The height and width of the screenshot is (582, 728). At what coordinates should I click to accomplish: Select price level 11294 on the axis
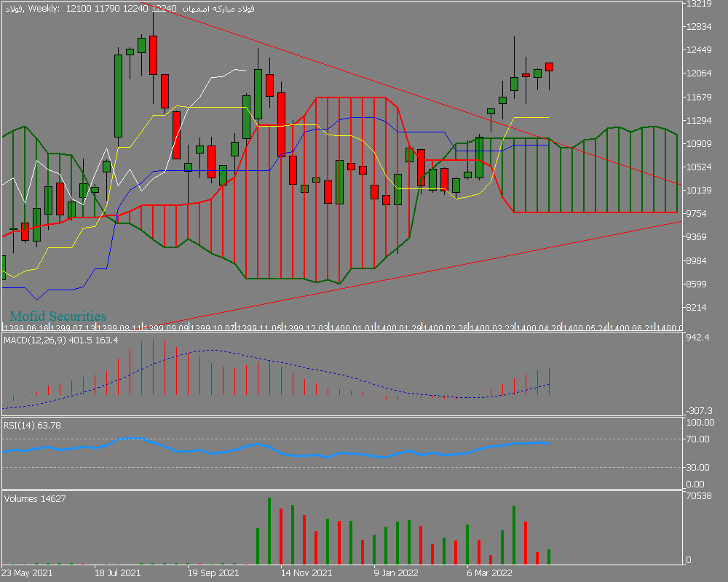[x=699, y=120]
